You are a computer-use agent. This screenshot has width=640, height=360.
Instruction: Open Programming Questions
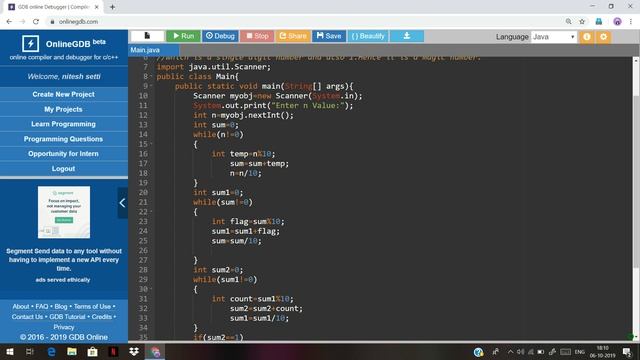pos(64,139)
